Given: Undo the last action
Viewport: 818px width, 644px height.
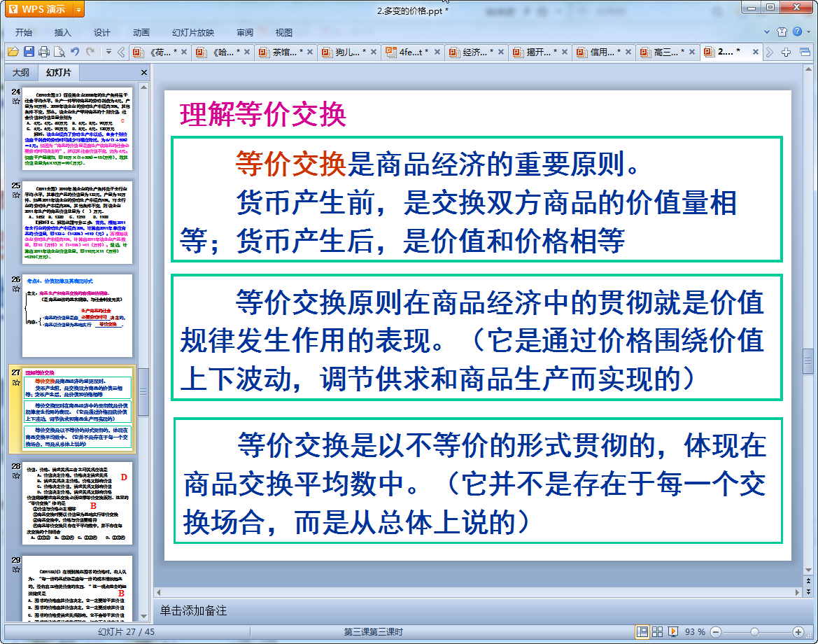Looking at the screenshot, I should pyautogui.click(x=75, y=52).
